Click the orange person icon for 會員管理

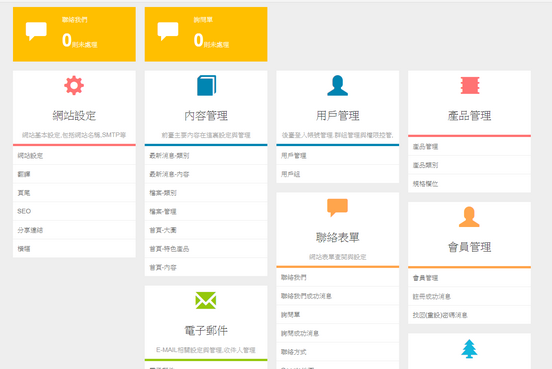tap(469, 217)
